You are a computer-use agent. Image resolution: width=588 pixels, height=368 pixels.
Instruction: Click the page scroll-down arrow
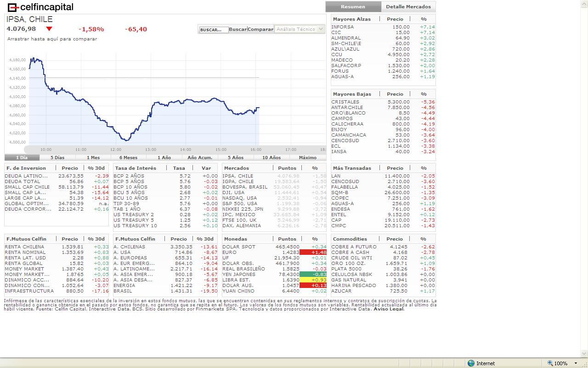[x=584, y=353]
